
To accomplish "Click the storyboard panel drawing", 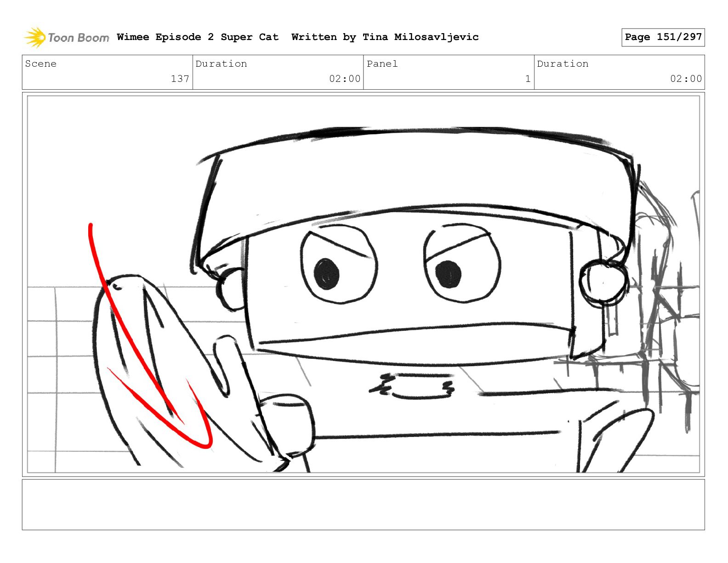I will (364, 284).
